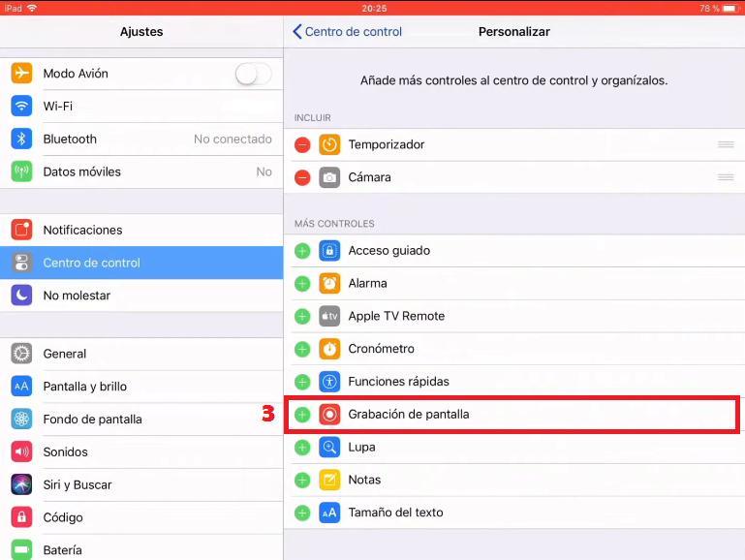745x560 pixels.
Task: Add Lupa with green plus button
Action: click(x=302, y=447)
